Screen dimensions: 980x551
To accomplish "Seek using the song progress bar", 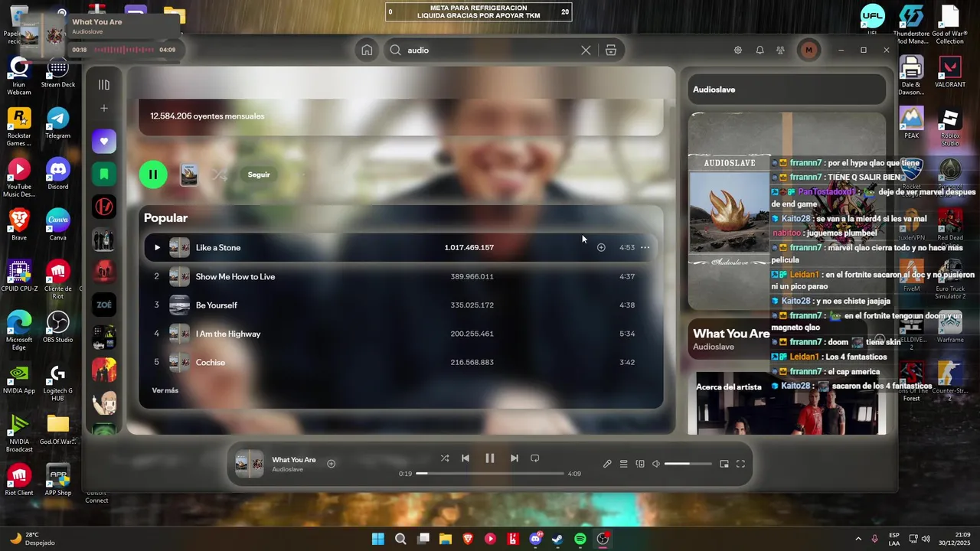I will click(490, 474).
